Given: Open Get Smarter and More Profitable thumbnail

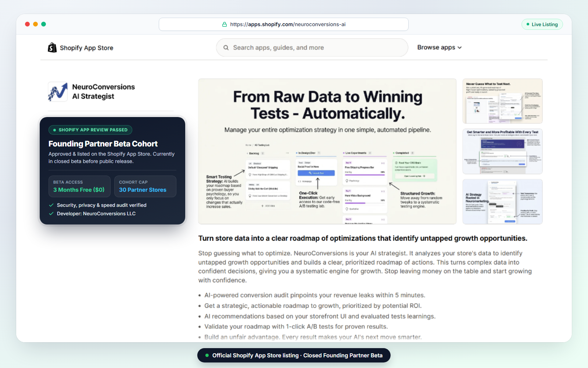Looking at the screenshot, I should [502, 151].
